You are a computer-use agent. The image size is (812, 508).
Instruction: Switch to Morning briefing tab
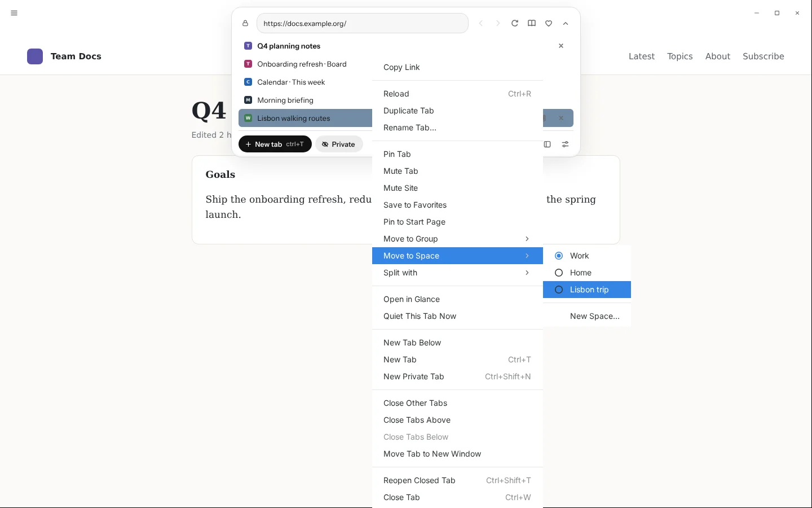point(305,100)
